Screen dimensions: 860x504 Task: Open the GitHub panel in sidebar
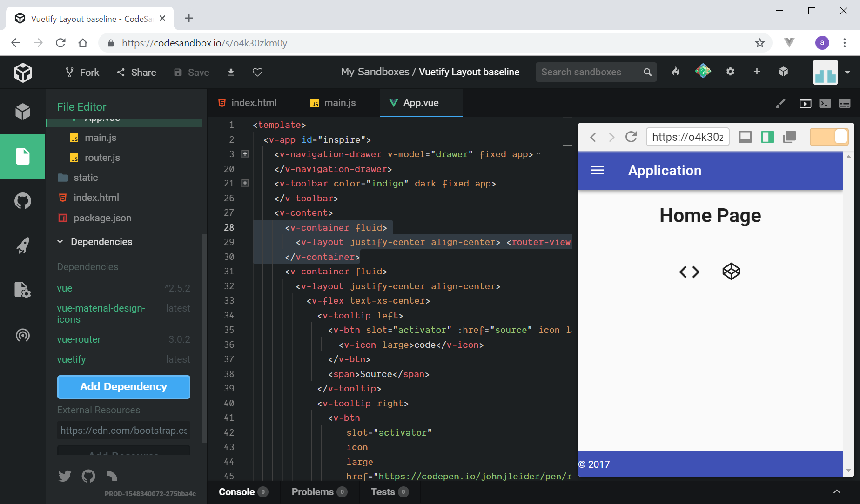(22, 201)
